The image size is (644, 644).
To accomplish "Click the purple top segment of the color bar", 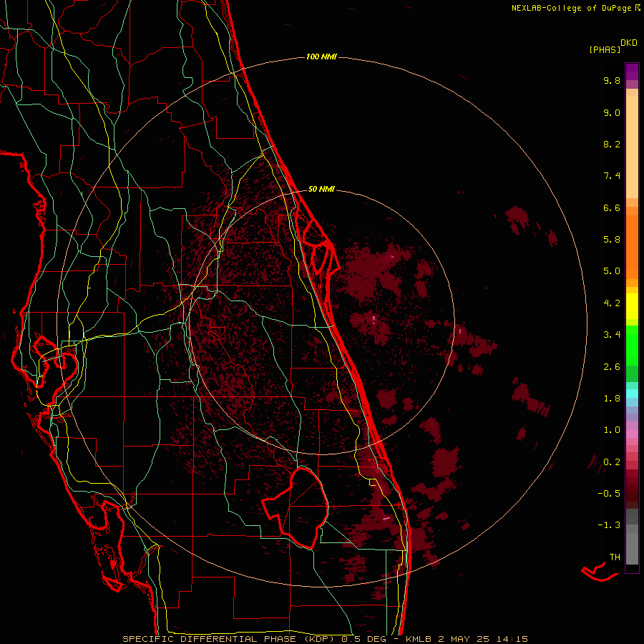I will (632, 72).
